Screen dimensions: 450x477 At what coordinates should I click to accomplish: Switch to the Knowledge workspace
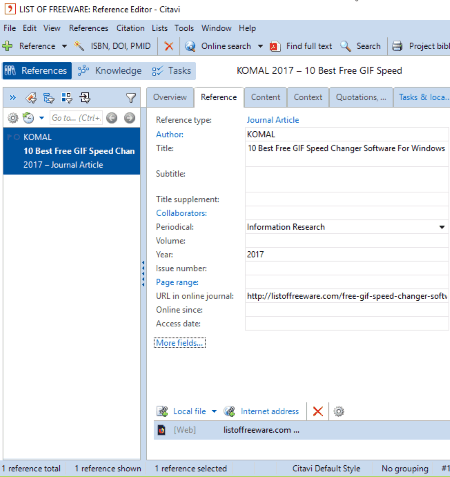pyautogui.click(x=110, y=71)
